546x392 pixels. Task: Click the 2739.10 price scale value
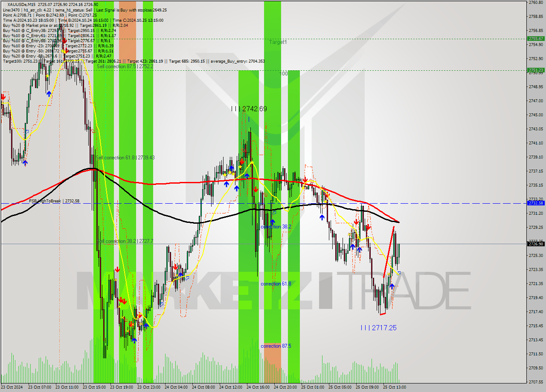coord(536,157)
